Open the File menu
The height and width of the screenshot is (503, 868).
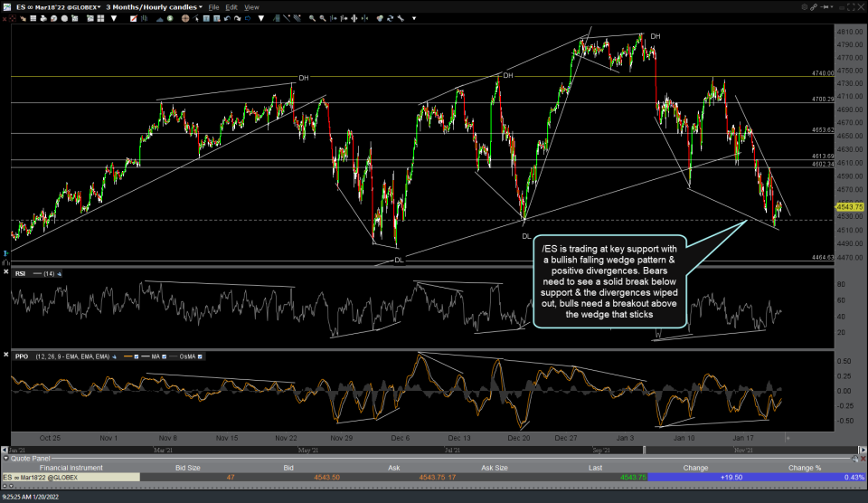coord(213,7)
